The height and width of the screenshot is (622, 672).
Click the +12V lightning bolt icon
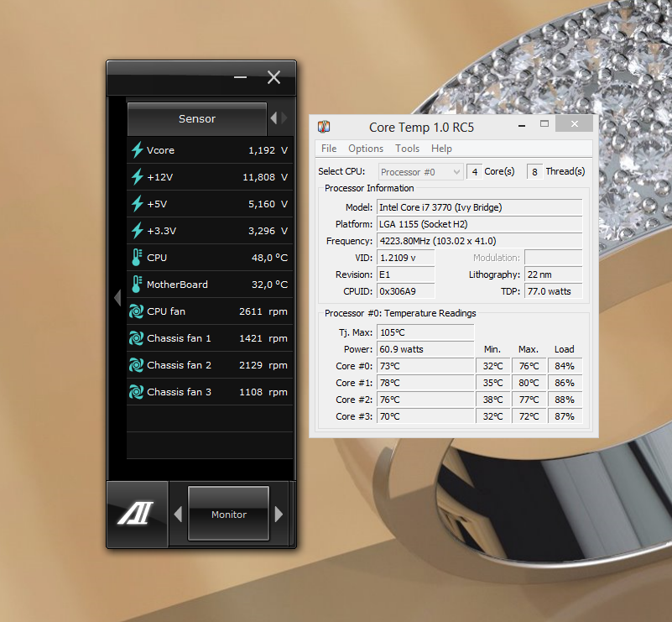pyautogui.click(x=137, y=176)
